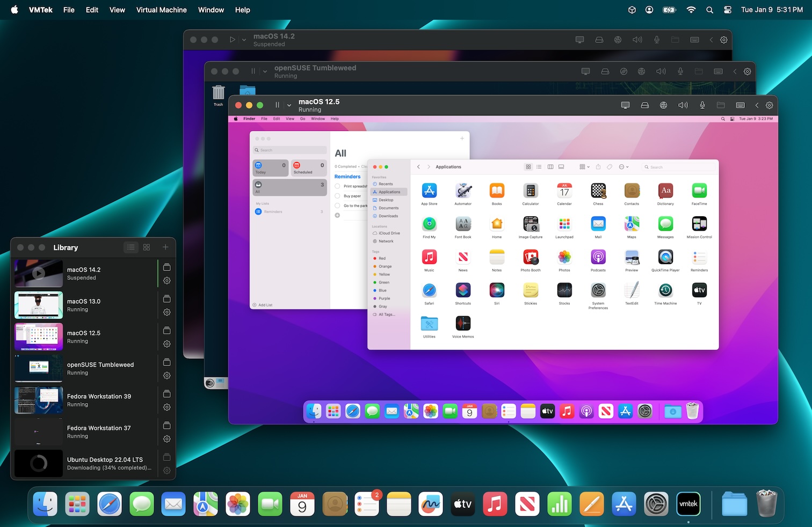The image size is (812, 527).
Task: Pause the macOS 12.5 virtual machine
Action: (277, 105)
